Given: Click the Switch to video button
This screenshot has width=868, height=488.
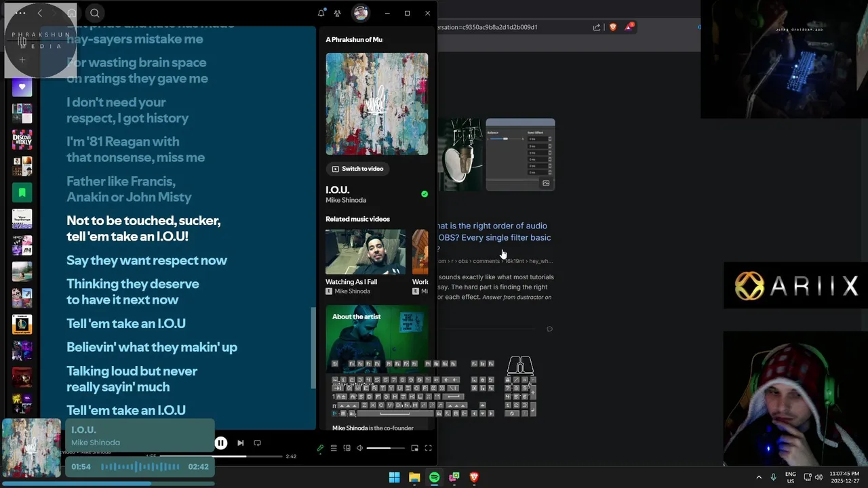Looking at the screenshot, I should (x=357, y=169).
